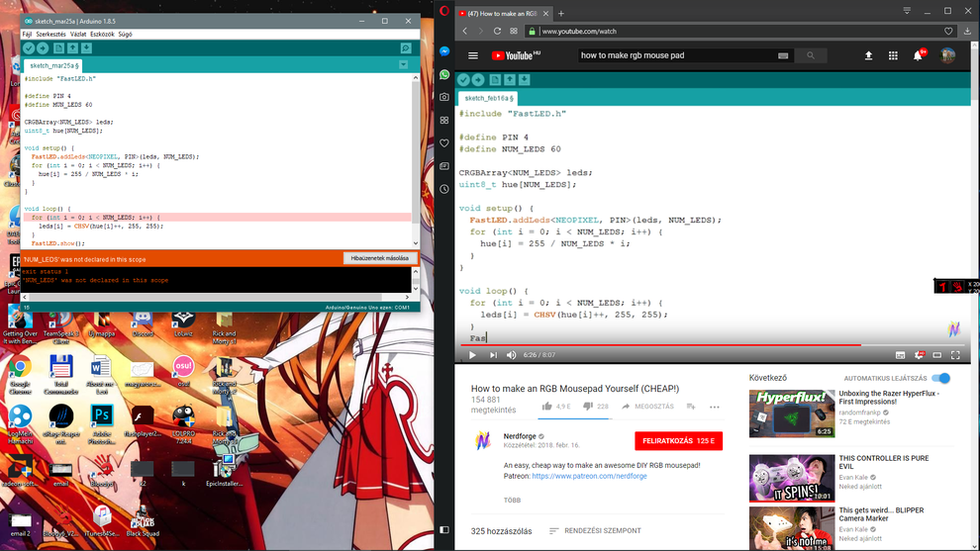Open the BLIPPER Camera Marker video title

coord(881,514)
